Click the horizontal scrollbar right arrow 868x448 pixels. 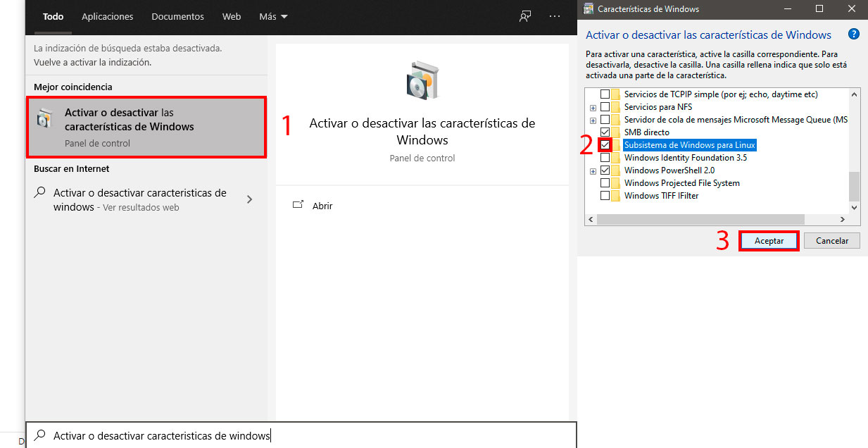click(x=843, y=219)
